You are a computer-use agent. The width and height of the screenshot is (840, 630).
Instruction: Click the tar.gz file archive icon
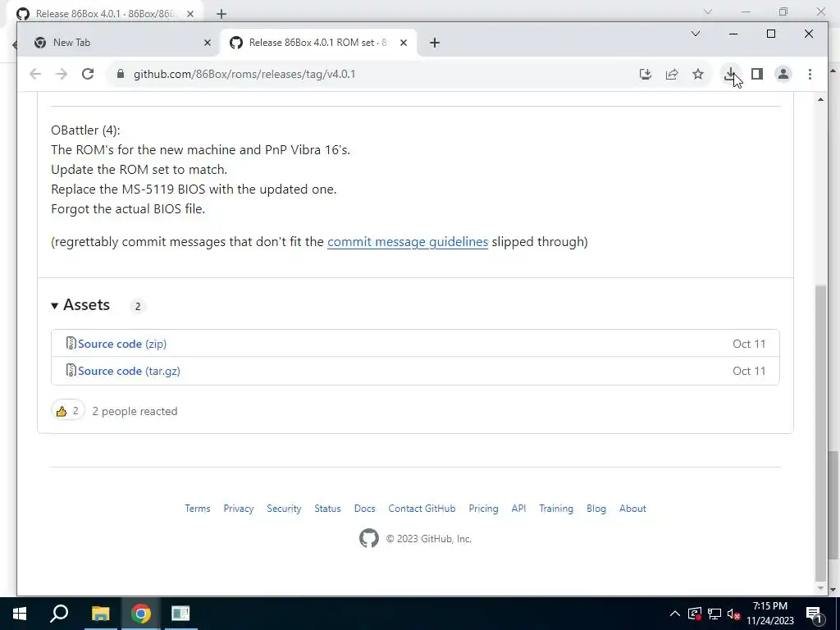71,370
